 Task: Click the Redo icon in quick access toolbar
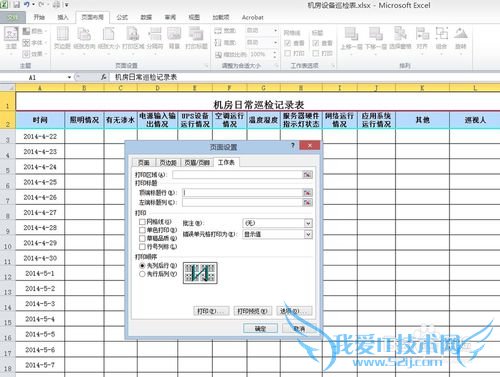[x=42, y=5]
